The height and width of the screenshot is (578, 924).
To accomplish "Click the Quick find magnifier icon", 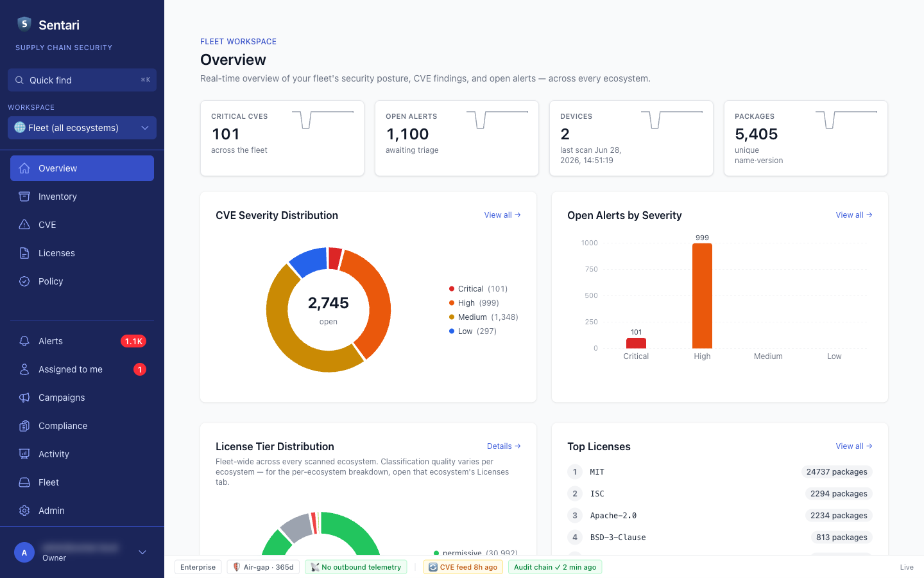I will 19,80.
